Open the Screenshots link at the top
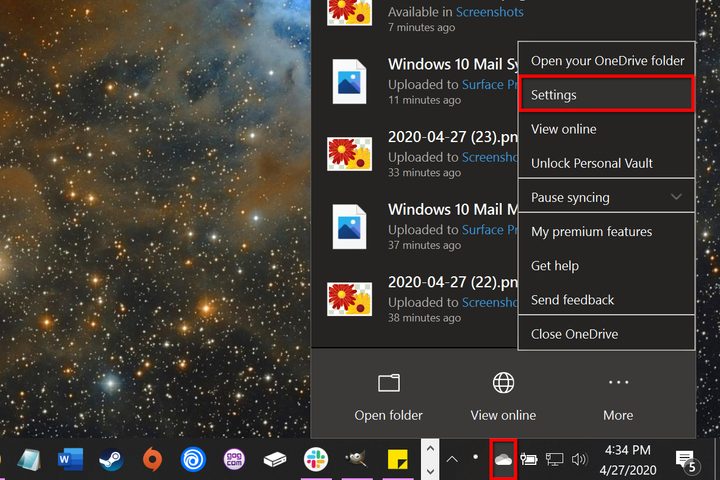720x480 pixels. click(x=489, y=11)
